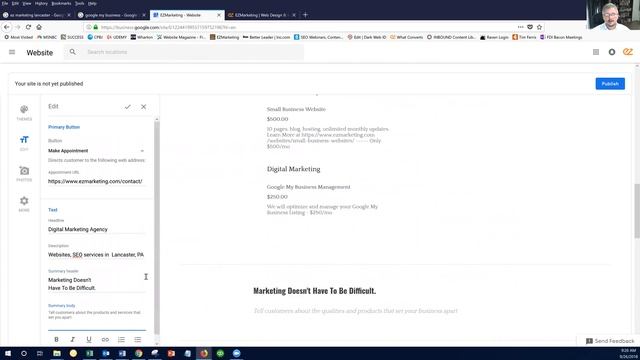Click the Marketing Doesn't Have To Be Difficult heading
The width and height of the screenshot is (640, 360).
314,291
